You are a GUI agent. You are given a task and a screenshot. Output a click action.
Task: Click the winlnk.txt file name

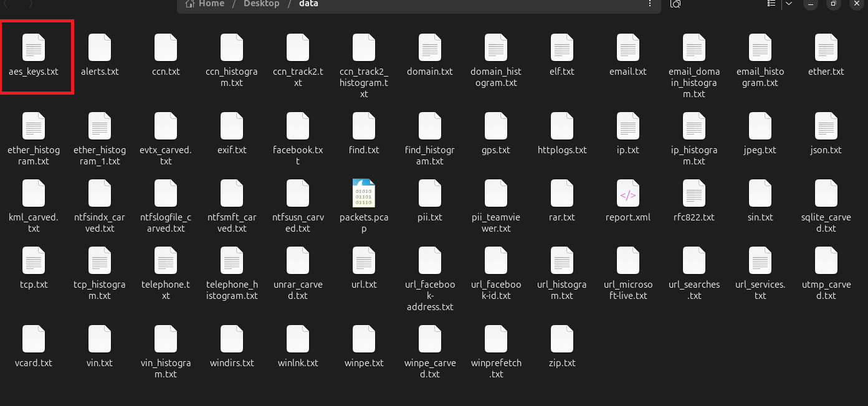coord(298,363)
